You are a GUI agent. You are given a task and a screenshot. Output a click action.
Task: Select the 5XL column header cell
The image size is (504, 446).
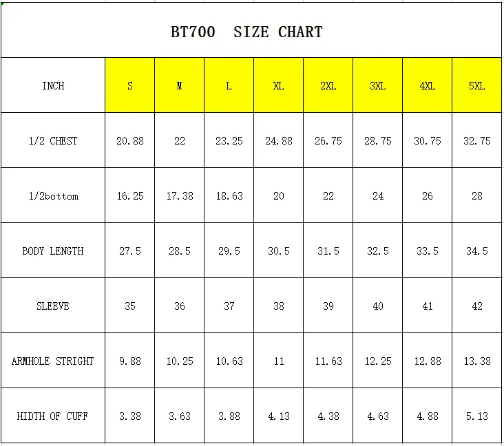click(x=476, y=85)
